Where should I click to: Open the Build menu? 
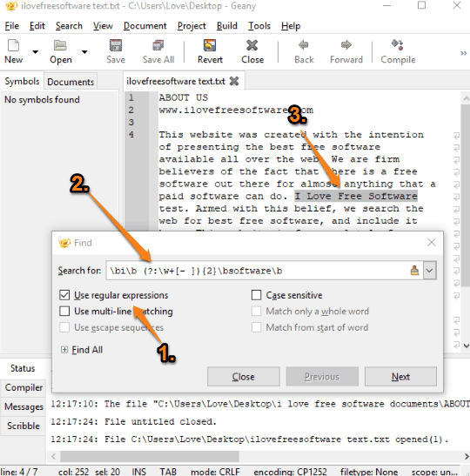point(227,26)
